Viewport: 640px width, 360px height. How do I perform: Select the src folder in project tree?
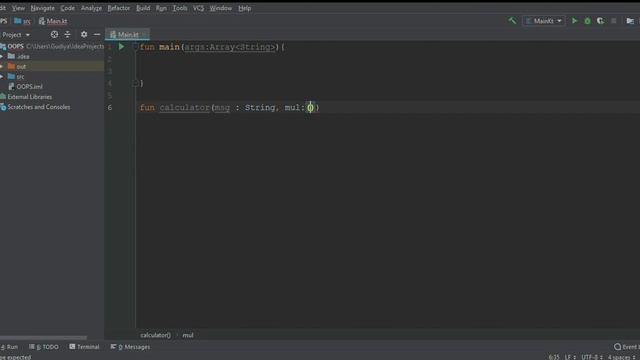(x=16, y=76)
